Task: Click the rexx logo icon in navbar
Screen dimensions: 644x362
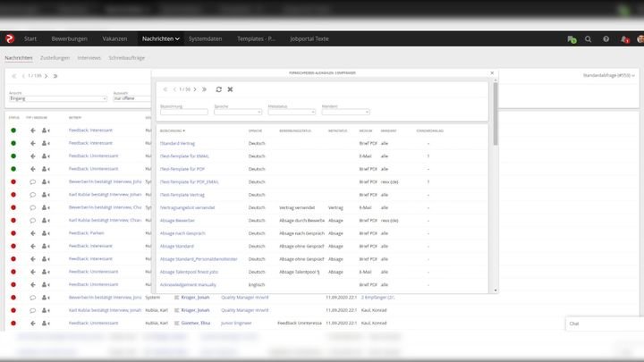Action: (x=10, y=38)
